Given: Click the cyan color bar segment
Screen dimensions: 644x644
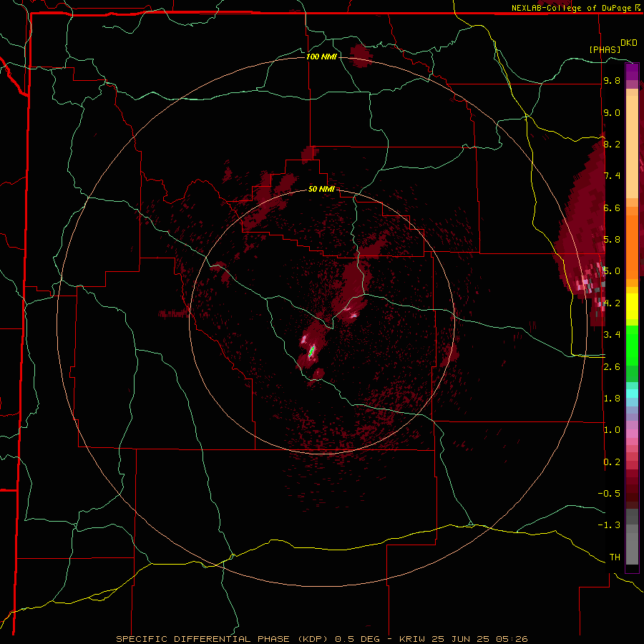Looking at the screenshot, I should point(632,393).
